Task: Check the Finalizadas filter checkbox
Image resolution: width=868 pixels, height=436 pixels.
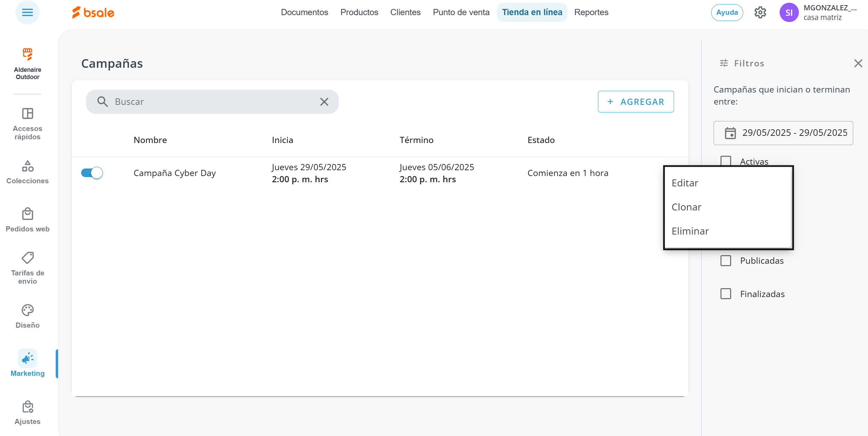Action: [x=726, y=294]
